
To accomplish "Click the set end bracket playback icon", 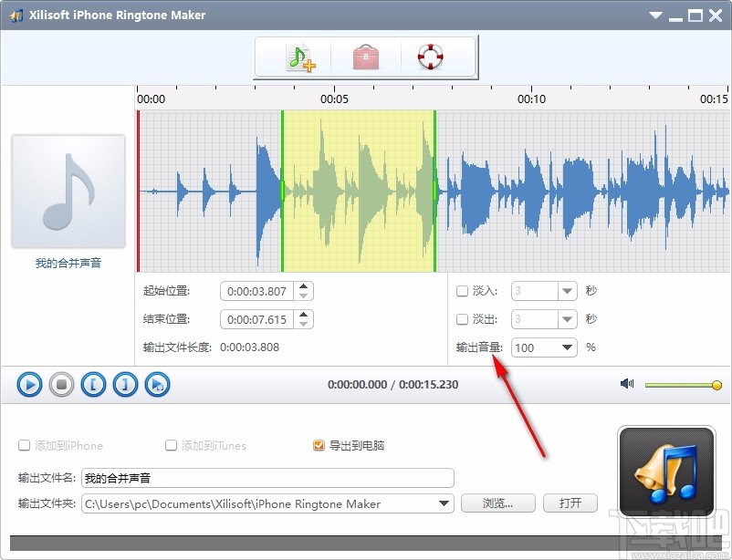I will point(125,384).
